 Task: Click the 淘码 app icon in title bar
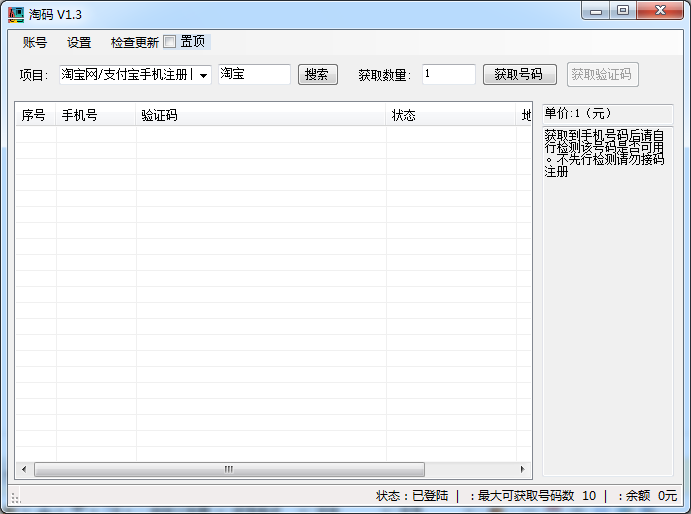[x=16, y=14]
